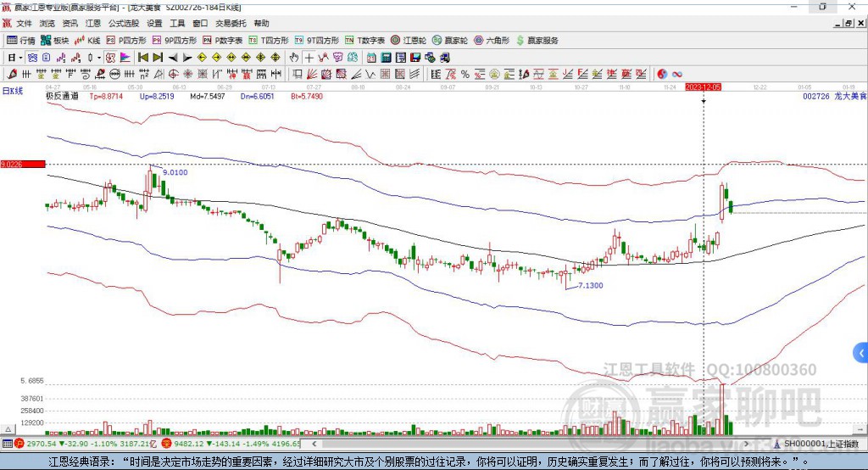This screenshot has width=868, height=470.
Task: Open the 文件 menu
Action: (x=24, y=23)
